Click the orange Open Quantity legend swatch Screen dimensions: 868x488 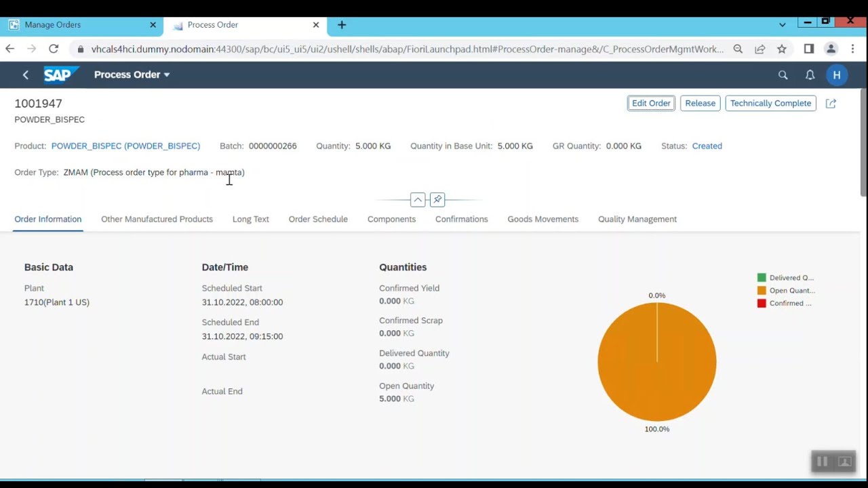pyautogui.click(x=762, y=291)
